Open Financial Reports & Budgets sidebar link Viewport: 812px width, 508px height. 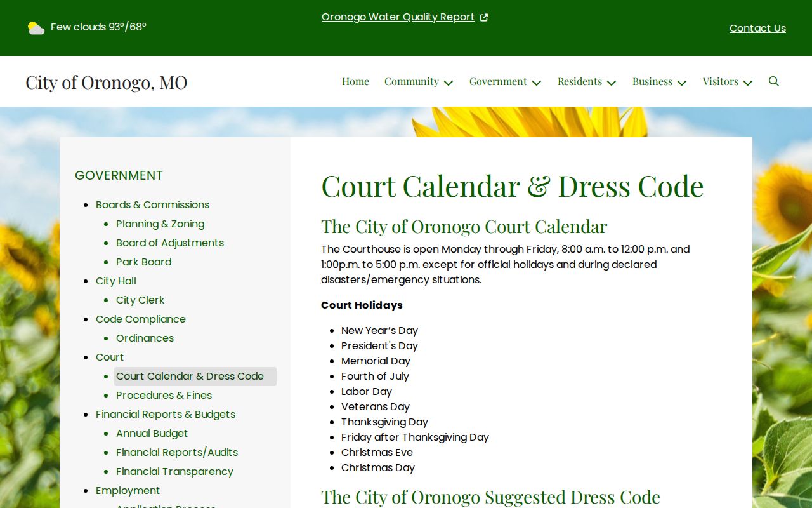click(166, 414)
